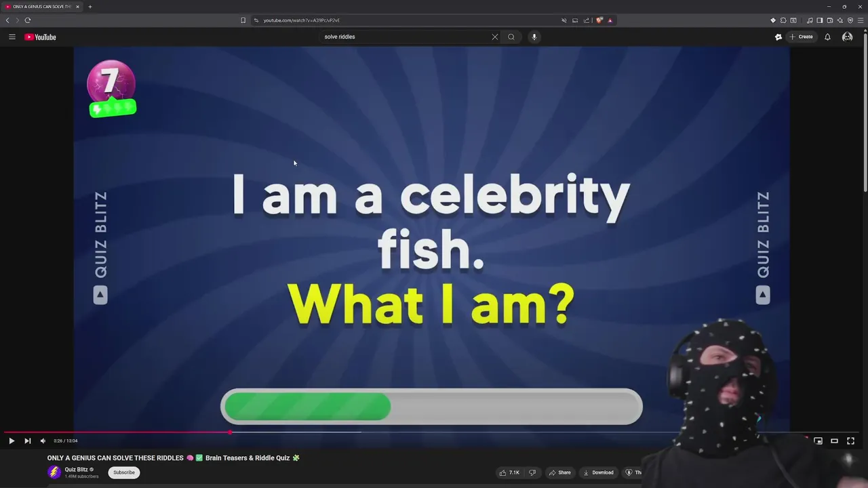This screenshot has width=868, height=488.
Task: Select the ONLY A GENIUS browser tab
Action: tap(42, 7)
